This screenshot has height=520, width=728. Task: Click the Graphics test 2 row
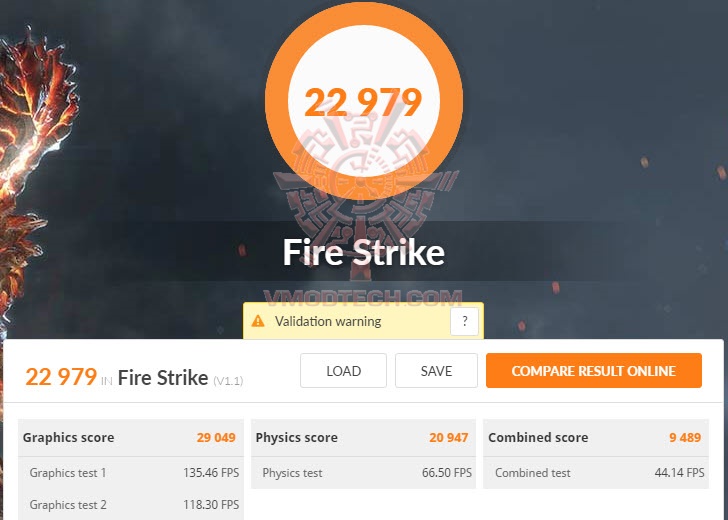coord(131,504)
